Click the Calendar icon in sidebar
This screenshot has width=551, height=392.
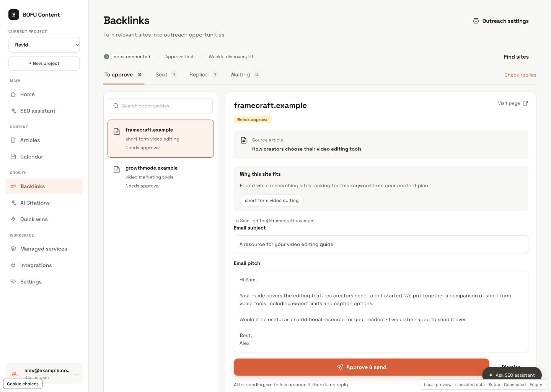click(13, 157)
